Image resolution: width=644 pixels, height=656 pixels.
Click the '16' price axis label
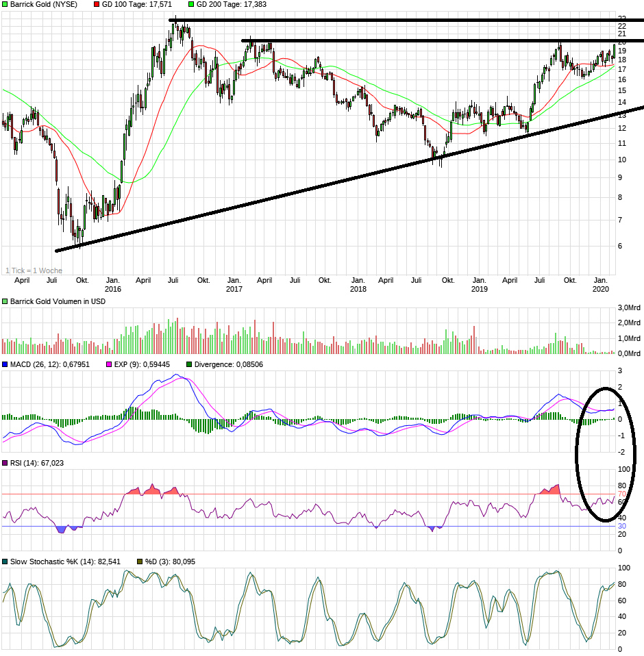click(622, 79)
